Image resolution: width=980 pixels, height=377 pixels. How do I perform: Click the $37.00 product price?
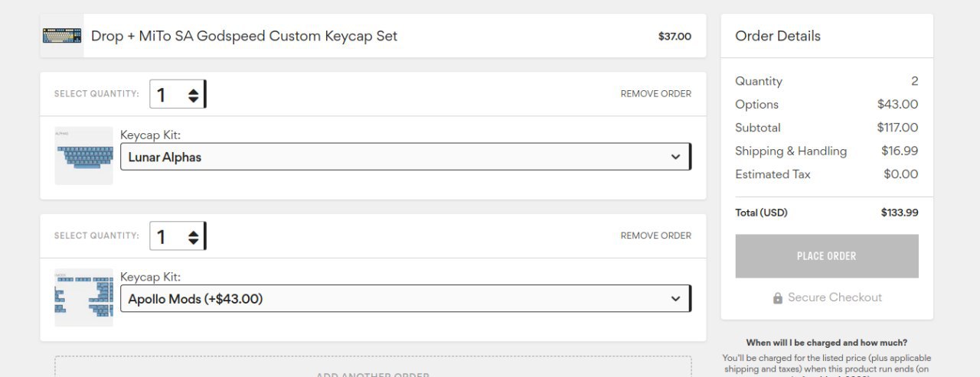pyautogui.click(x=675, y=36)
